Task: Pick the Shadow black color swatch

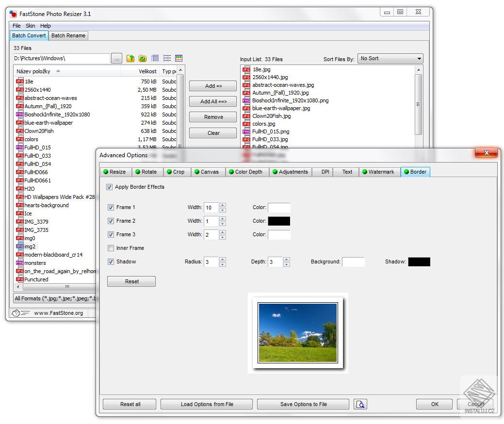Action: click(x=419, y=262)
